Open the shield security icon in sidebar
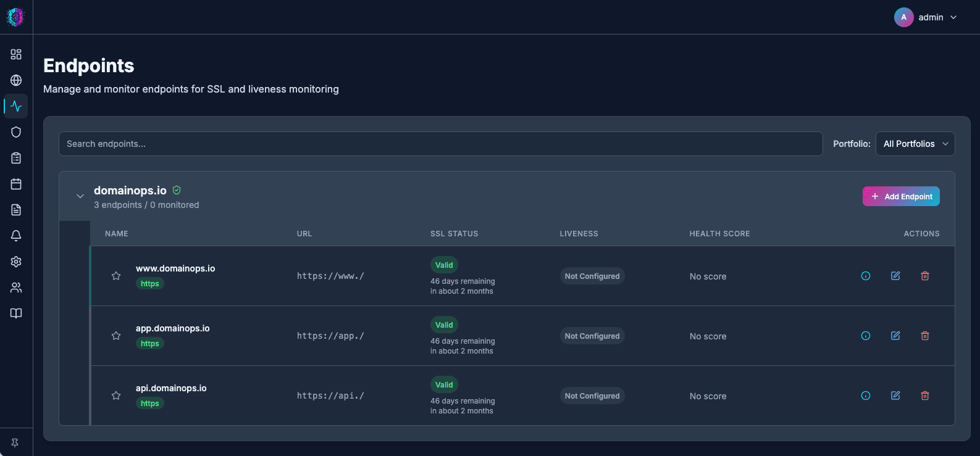The width and height of the screenshot is (980, 456). [x=16, y=132]
